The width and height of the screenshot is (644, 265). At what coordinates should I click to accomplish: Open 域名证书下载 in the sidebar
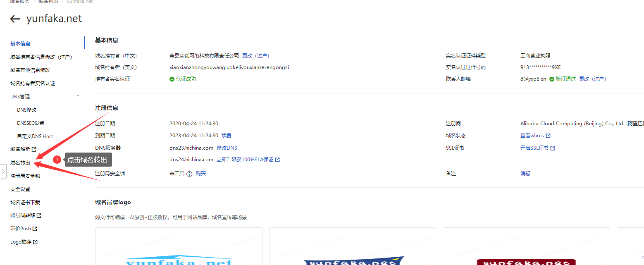[25, 203]
